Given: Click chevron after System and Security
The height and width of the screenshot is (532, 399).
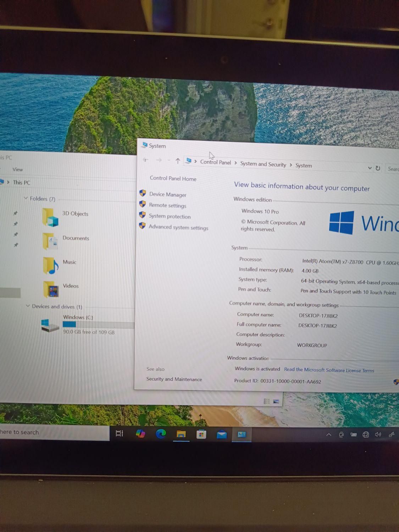Looking at the screenshot, I should click(290, 165).
